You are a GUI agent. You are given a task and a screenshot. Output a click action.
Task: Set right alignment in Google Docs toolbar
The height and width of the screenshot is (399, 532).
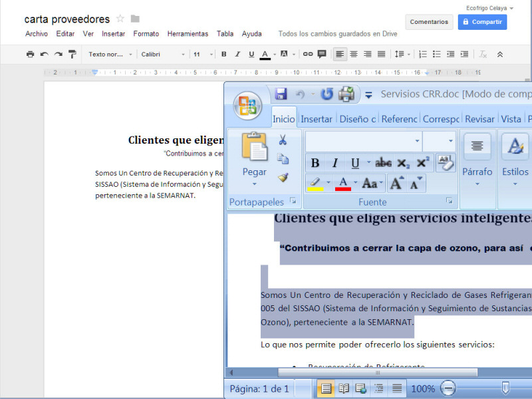(368, 55)
